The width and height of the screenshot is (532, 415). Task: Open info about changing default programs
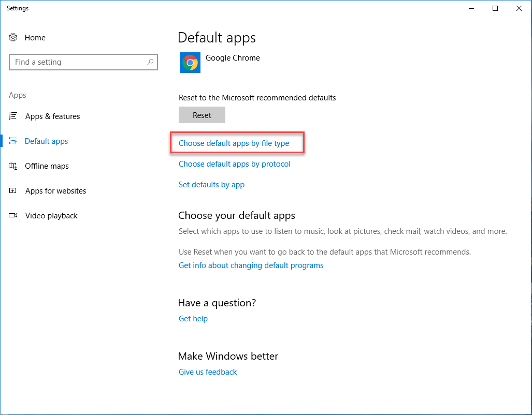(x=251, y=265)
